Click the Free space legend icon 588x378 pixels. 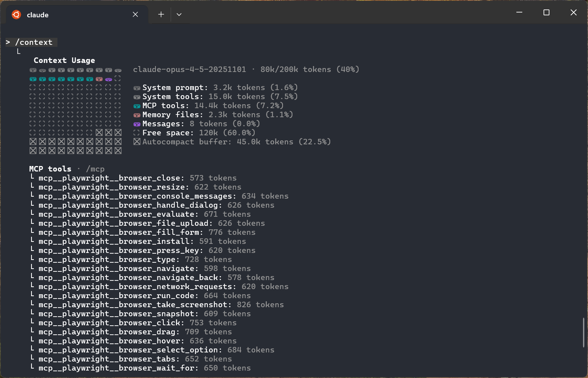137,133
